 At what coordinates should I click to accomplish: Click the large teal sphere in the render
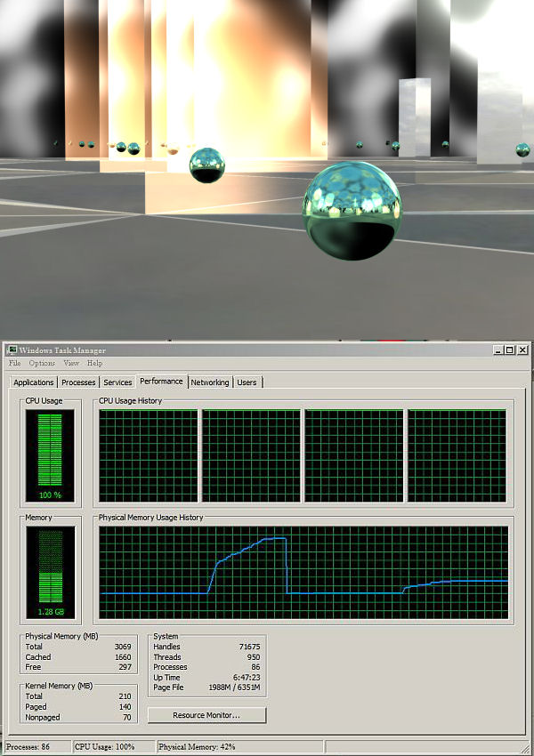[352, 211]
